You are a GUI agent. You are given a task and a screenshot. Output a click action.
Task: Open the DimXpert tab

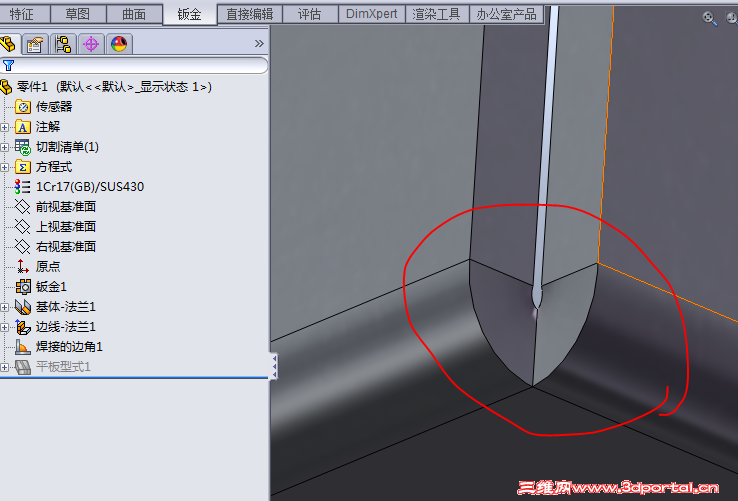click(x=372, y=14)
